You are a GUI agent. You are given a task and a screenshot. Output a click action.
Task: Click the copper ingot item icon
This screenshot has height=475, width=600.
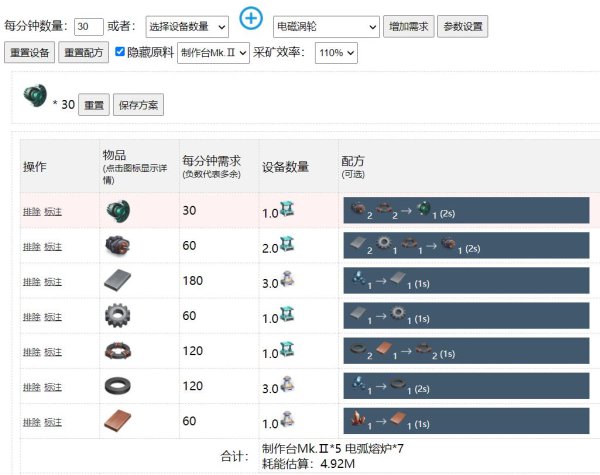coord(118,421)
